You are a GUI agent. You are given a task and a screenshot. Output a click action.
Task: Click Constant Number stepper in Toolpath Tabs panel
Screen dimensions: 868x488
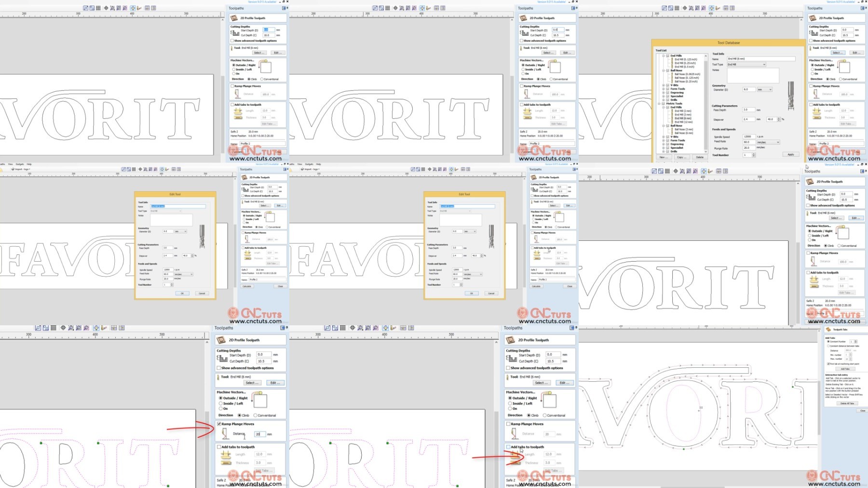(856, 342)
